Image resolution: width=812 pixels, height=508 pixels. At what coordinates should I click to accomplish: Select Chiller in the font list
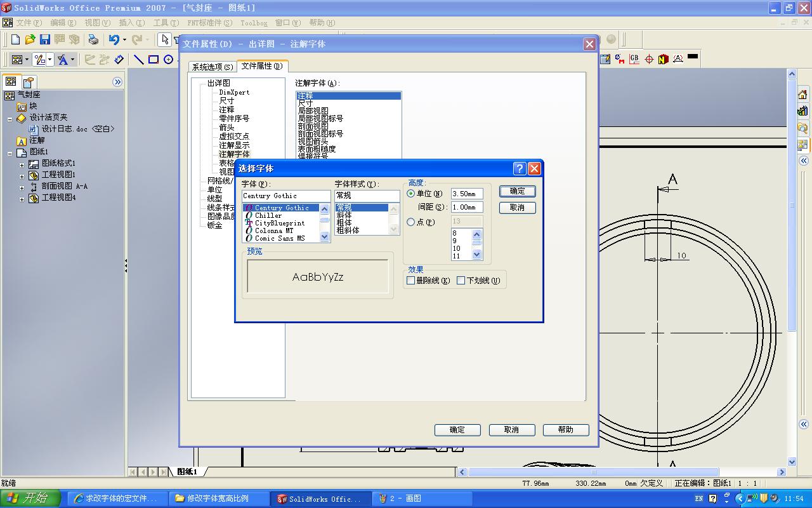pyautogui.click(x=268, y=215)
